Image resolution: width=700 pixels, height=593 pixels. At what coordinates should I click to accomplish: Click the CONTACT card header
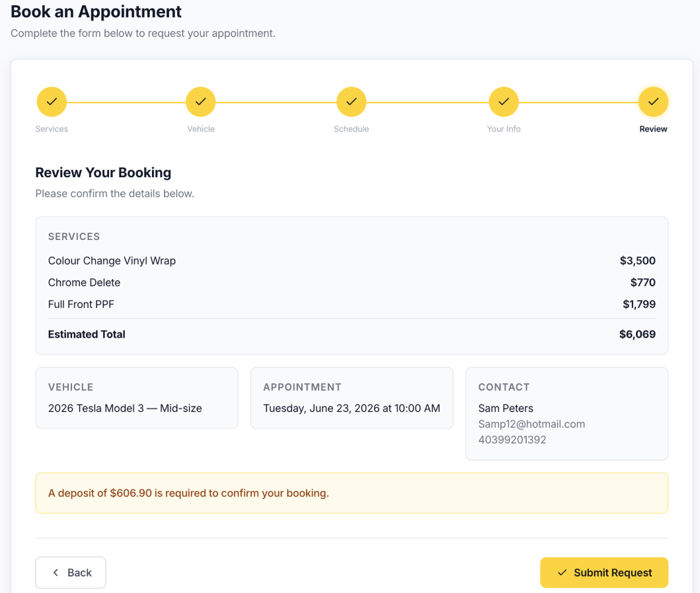pos(504,387)
